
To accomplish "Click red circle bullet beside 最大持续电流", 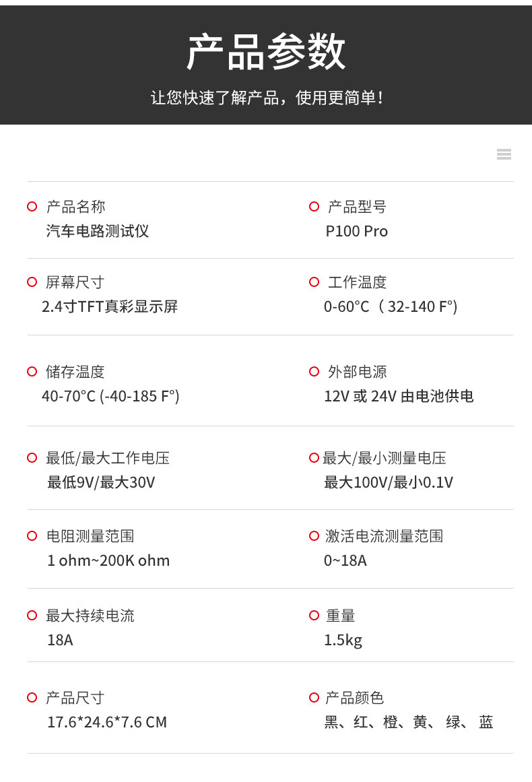I will pyautogui.click(x=32, y=616).
